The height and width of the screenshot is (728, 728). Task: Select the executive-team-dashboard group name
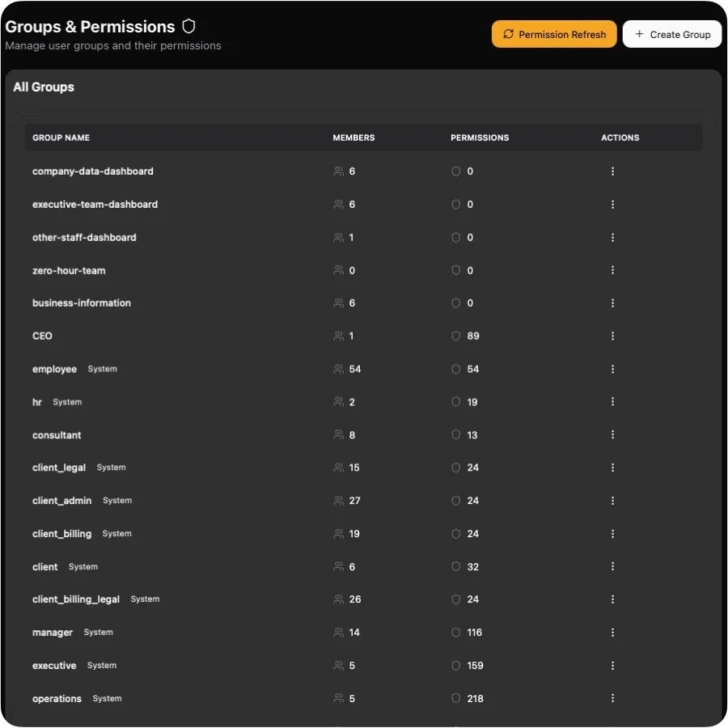coord(95,205)
